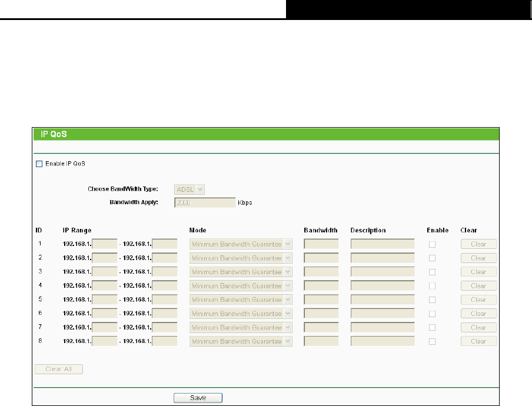Focus the ending IP field in row 1
This screenshot has width=532, height=406.
coord(165,244)
